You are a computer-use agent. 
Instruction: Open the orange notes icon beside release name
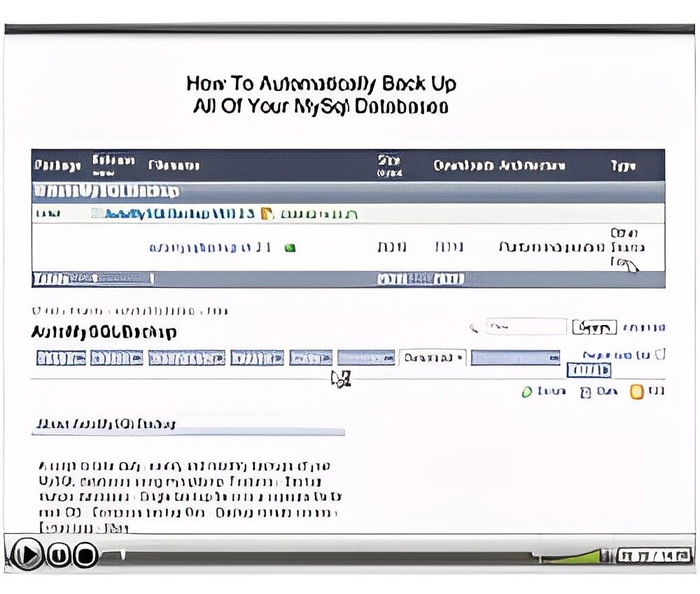267,214
